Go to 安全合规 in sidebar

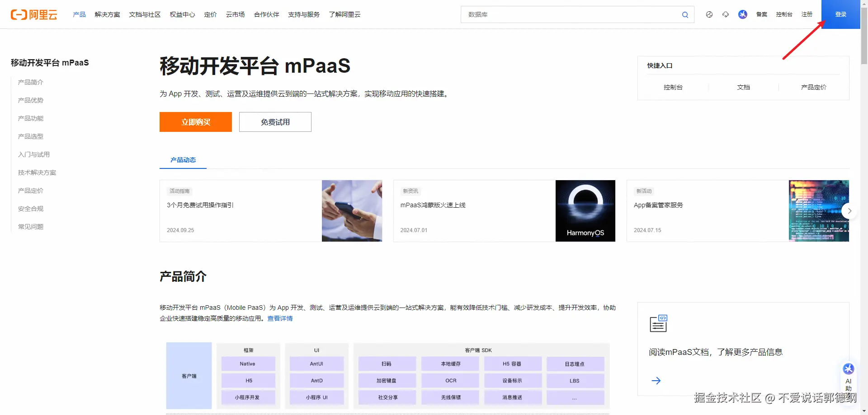(31, 209)
